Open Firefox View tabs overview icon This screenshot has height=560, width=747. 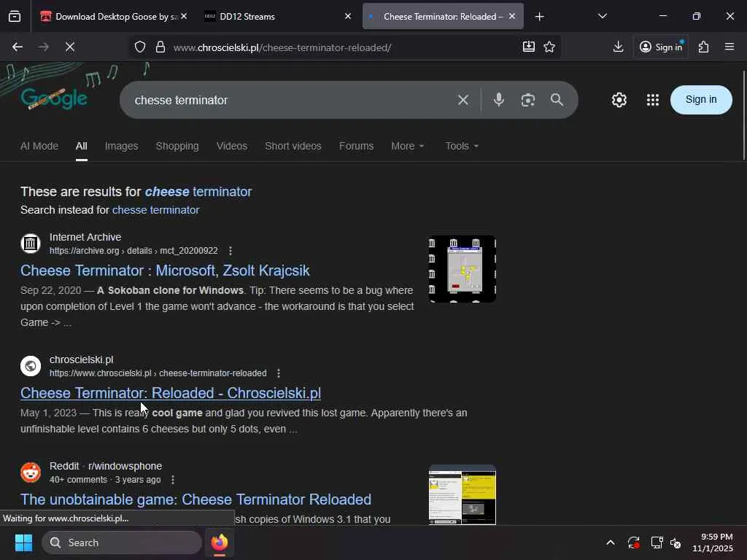pos(15,17)
